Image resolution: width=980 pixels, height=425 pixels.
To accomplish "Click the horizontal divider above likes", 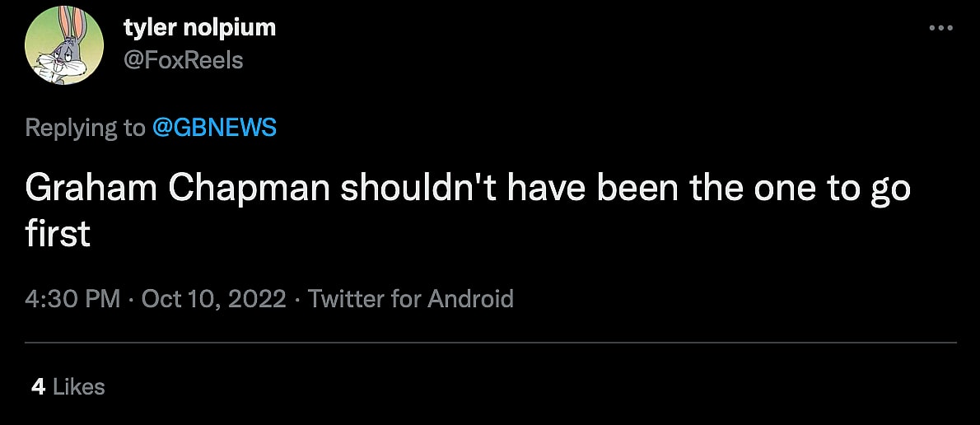I will point(490,342).
